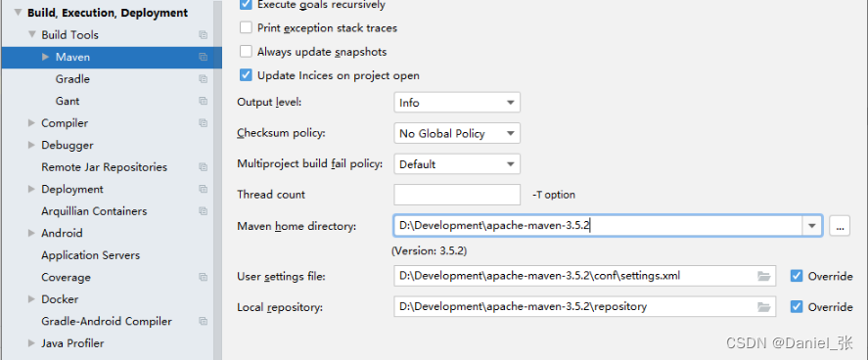Viewport: 868px width, 360px height.
Task: Open Gradle-Android Compiler settings
Action: pyautogui.click(x=107, y=321)
